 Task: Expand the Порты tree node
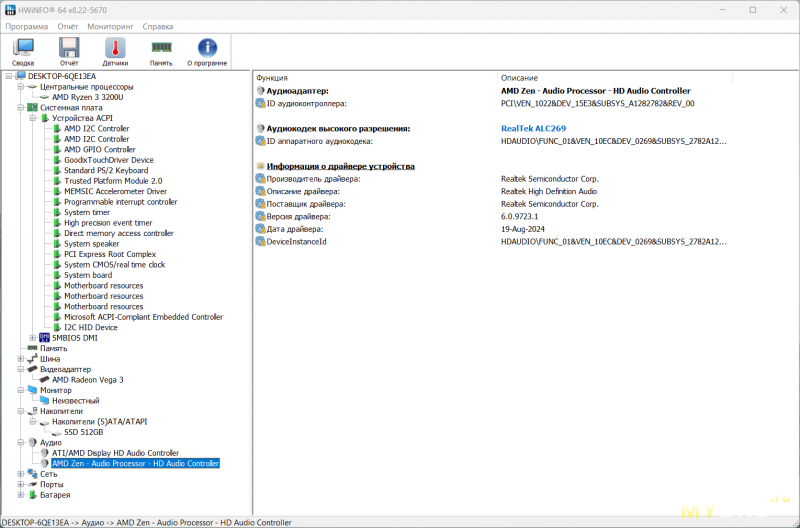click(x=20, y=484)
